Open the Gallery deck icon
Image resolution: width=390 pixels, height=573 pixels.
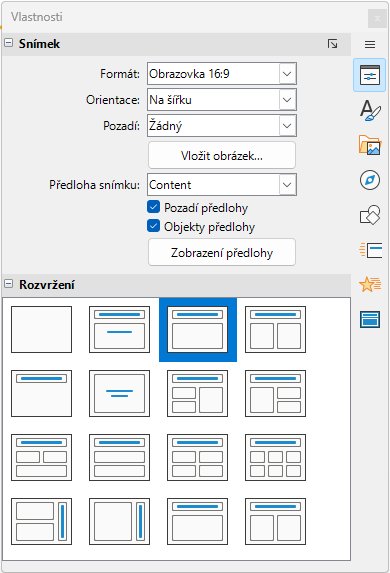pos(370,145)
